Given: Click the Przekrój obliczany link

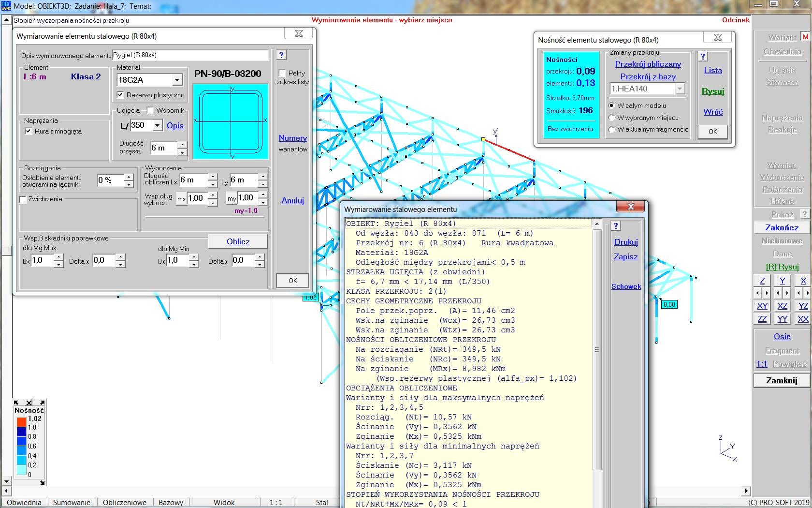Looking at the screenshot, I should [x=648, y=64].
